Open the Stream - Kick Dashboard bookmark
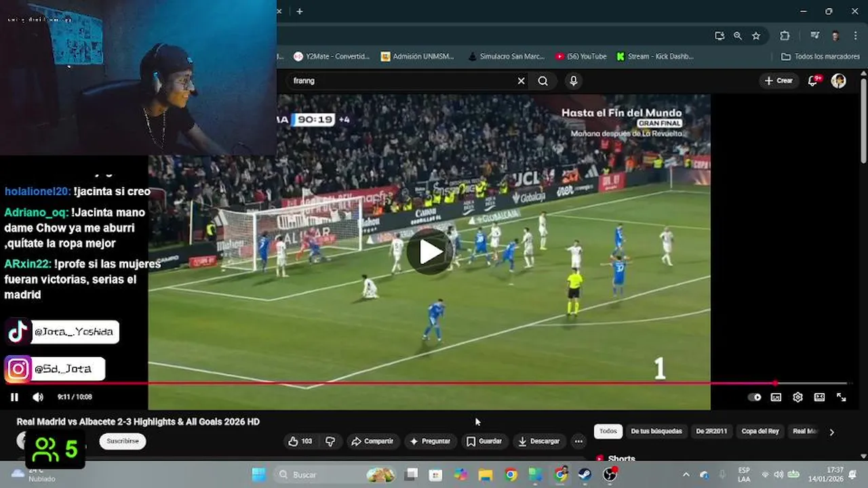The width and height of the screenshot is (868, 488). pyautogui.click(x=655, y=56)
